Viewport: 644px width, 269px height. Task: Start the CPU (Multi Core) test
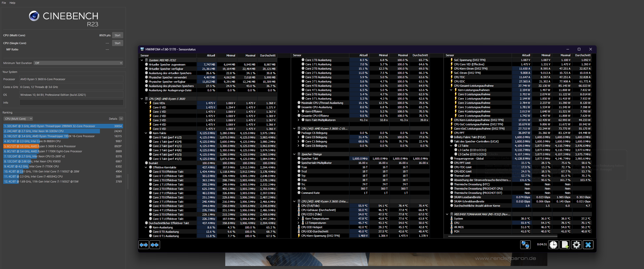pyautogui.click(x=118, y=35)
